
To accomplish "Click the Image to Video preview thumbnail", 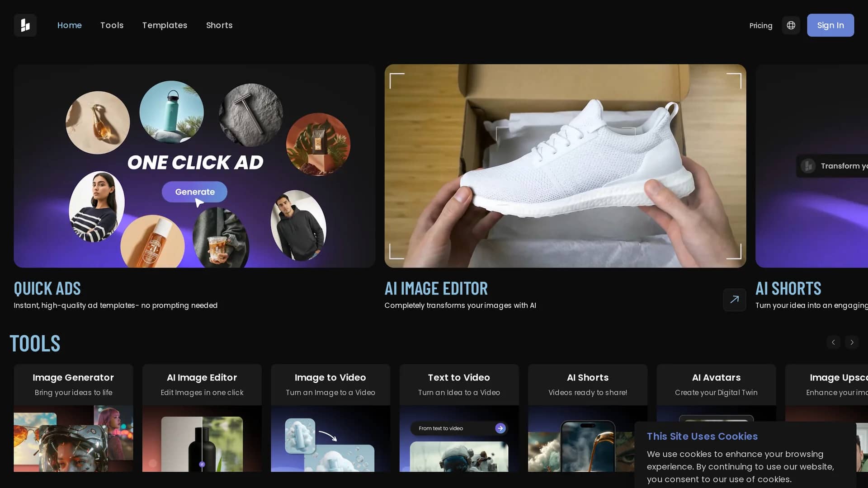I will click(330, 439).
